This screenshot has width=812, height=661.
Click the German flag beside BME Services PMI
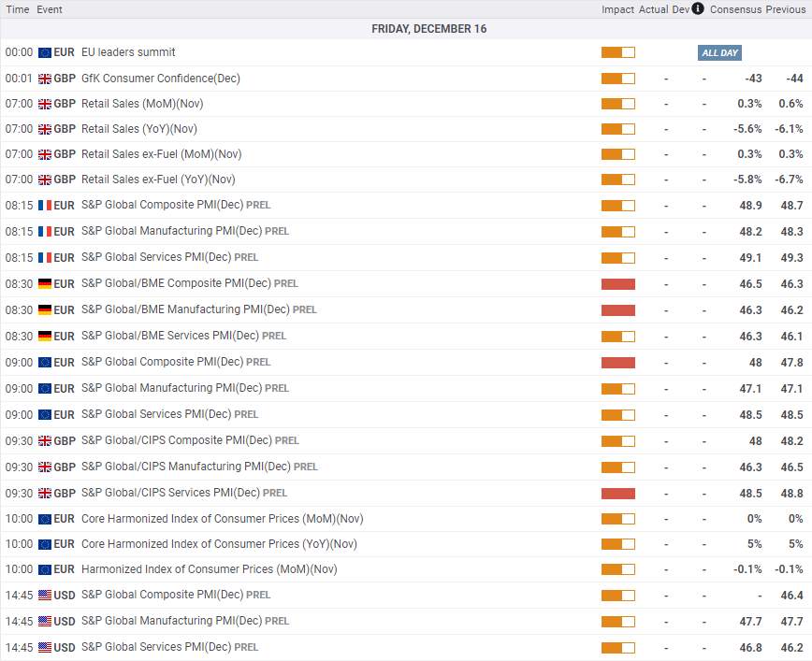click(45, 337)
